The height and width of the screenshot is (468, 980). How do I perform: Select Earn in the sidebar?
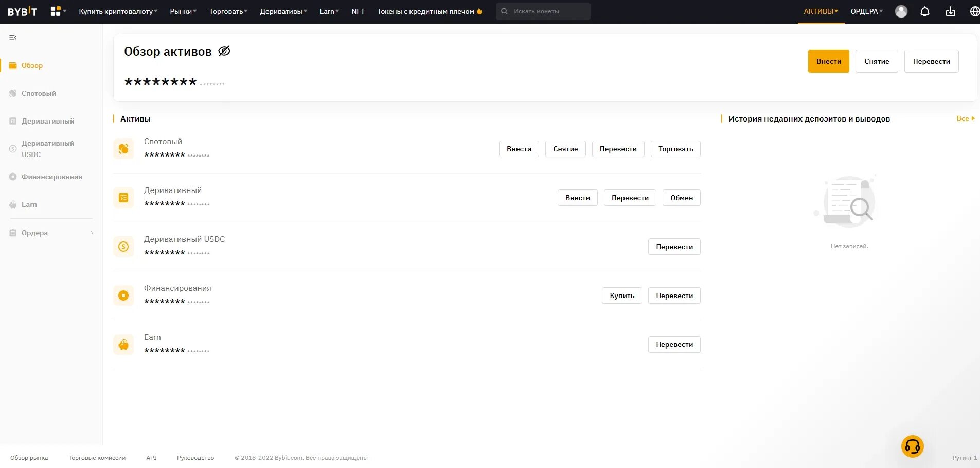click(29, 204)
